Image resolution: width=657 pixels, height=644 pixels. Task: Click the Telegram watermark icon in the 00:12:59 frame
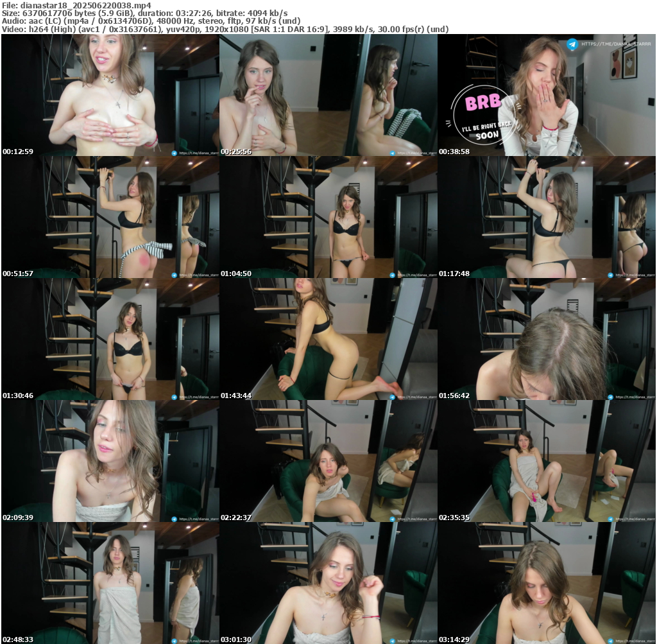[x=174, y=153]
